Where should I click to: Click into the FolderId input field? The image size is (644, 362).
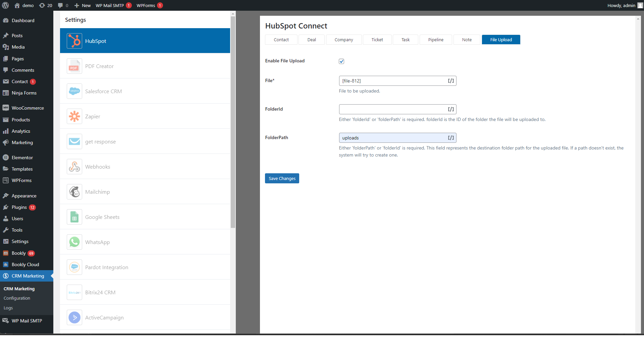click(392, 109)
